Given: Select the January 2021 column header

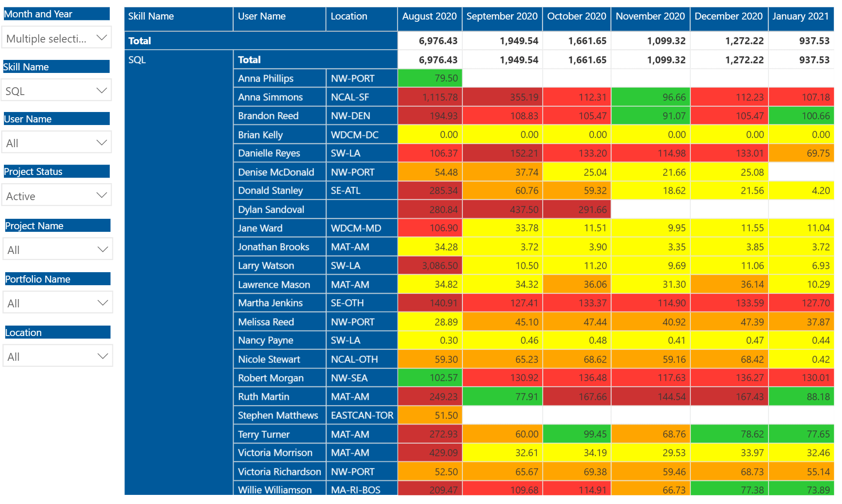Looking at the screenshot, I should [800, 16].
